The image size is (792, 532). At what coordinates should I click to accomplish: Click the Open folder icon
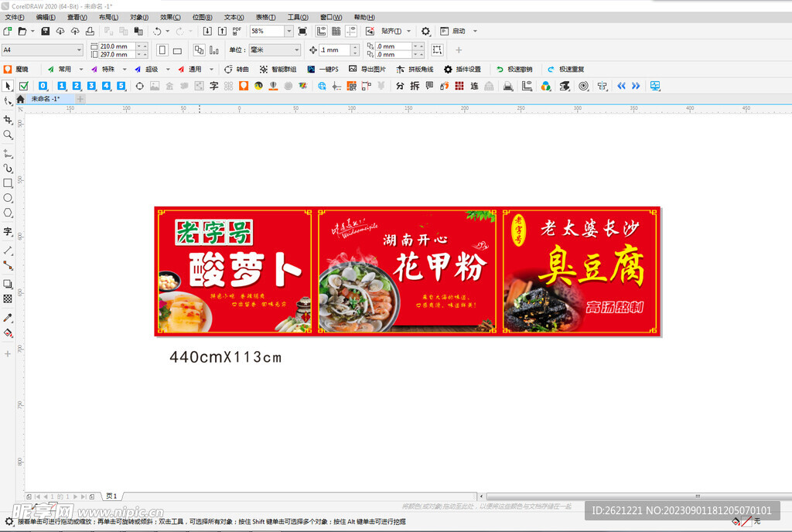[22, 31]
